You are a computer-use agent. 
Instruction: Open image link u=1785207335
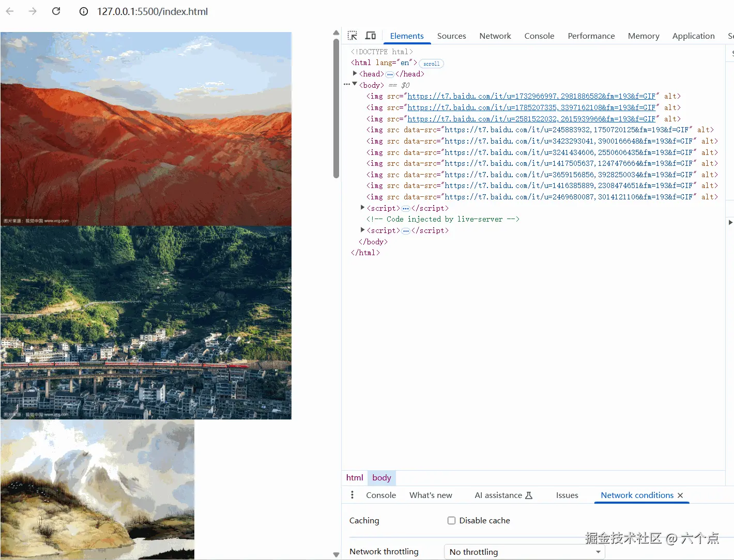coord(531,107)
